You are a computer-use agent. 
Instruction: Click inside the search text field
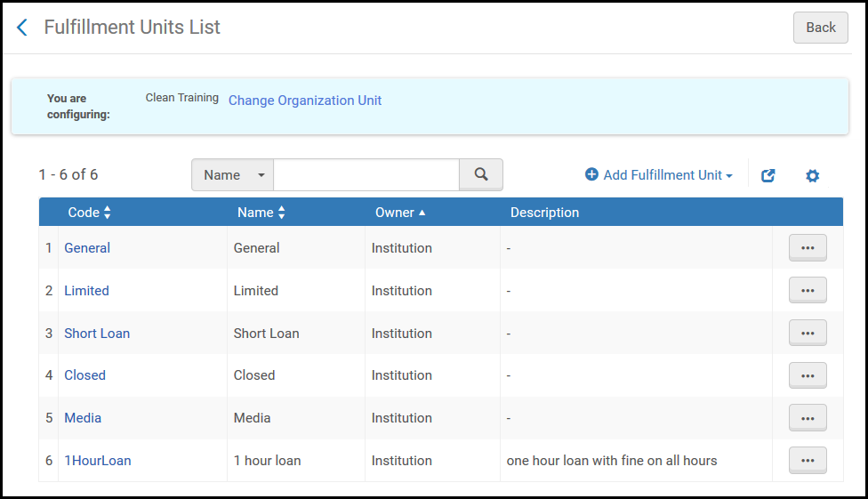click(x=366, y=175)
